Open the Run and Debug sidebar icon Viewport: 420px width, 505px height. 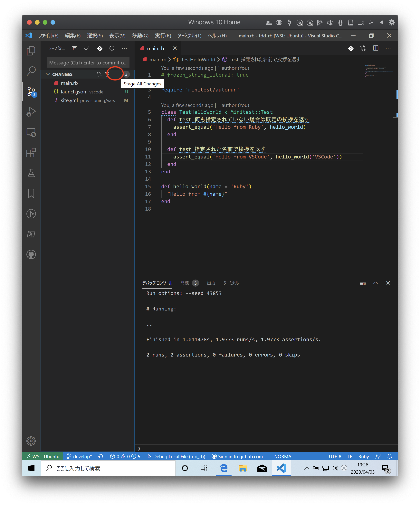(x=31, y=111)
